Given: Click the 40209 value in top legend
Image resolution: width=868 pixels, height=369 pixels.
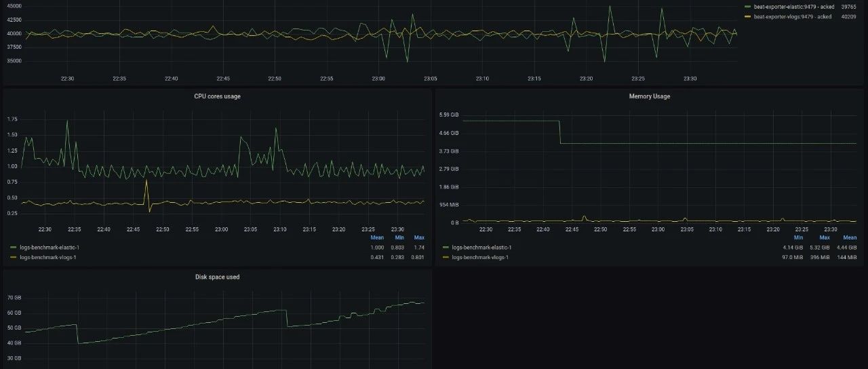Looking at the screenshot, I should [848, 17].
